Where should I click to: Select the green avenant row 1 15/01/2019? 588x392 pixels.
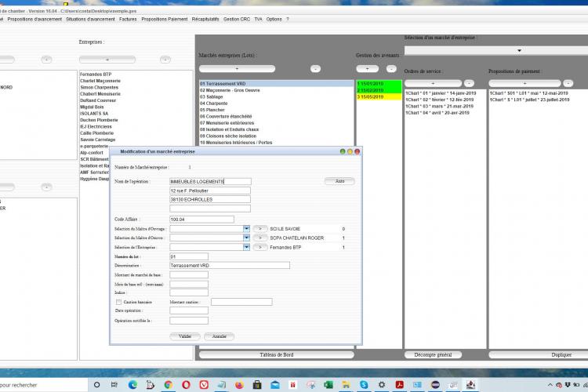pyautogui.click(x=379, y=84)
